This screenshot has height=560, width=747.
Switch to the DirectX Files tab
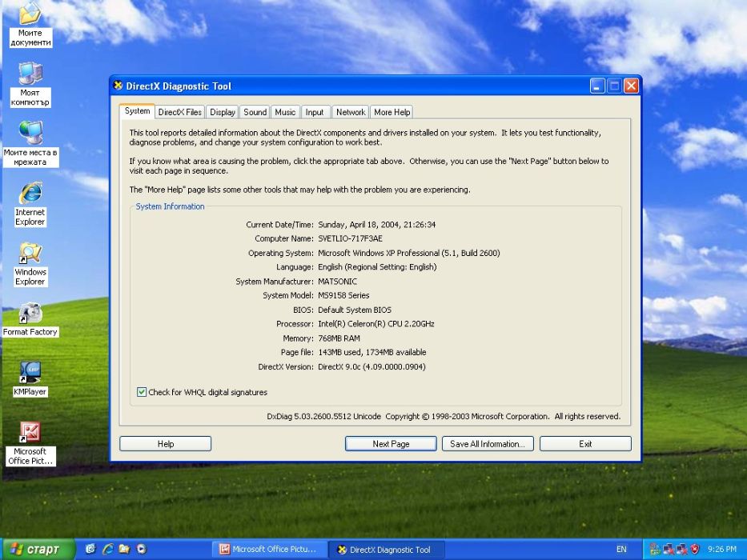click(179, 112)
